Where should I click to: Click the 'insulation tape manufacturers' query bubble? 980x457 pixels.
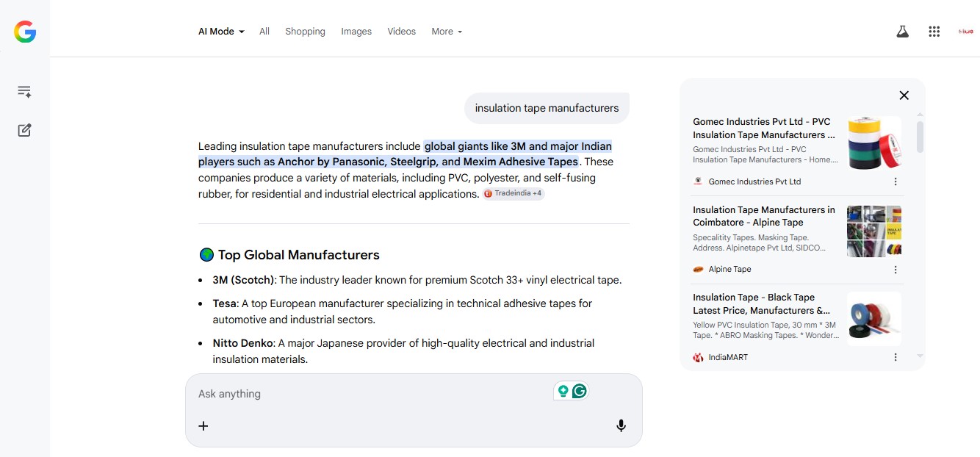pos(547,108)
